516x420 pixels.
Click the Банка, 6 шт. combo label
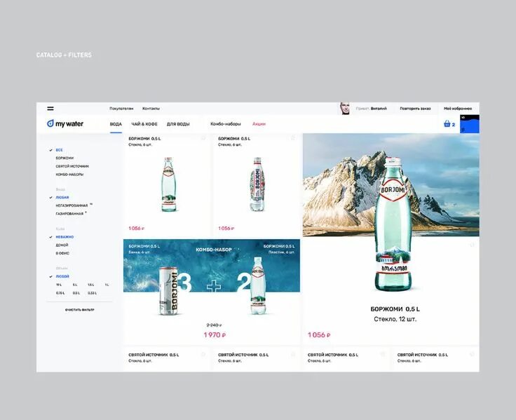tap(140, 252)
